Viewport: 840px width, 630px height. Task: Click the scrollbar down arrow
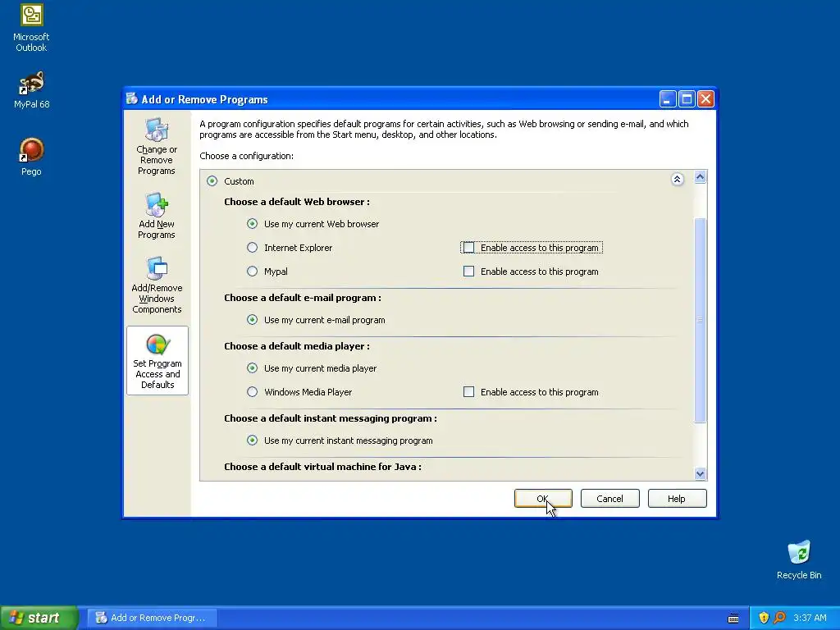701,473
